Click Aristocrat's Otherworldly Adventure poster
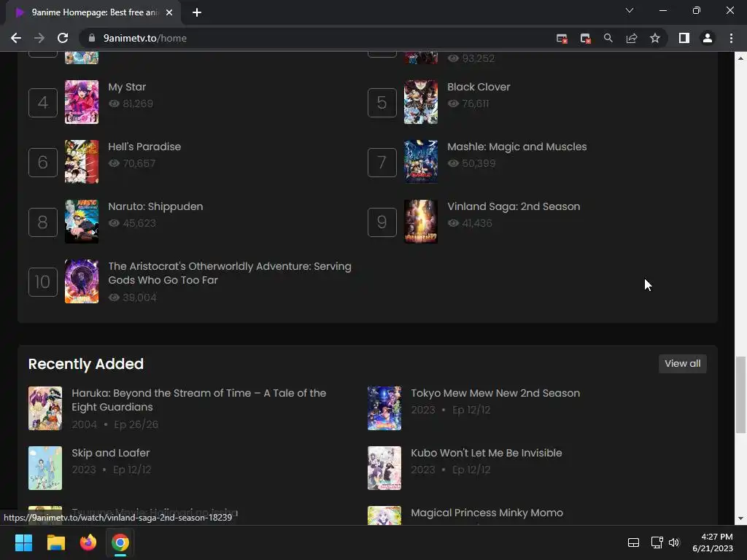Screen dimensions: 747x560 (x=82, y=281)
